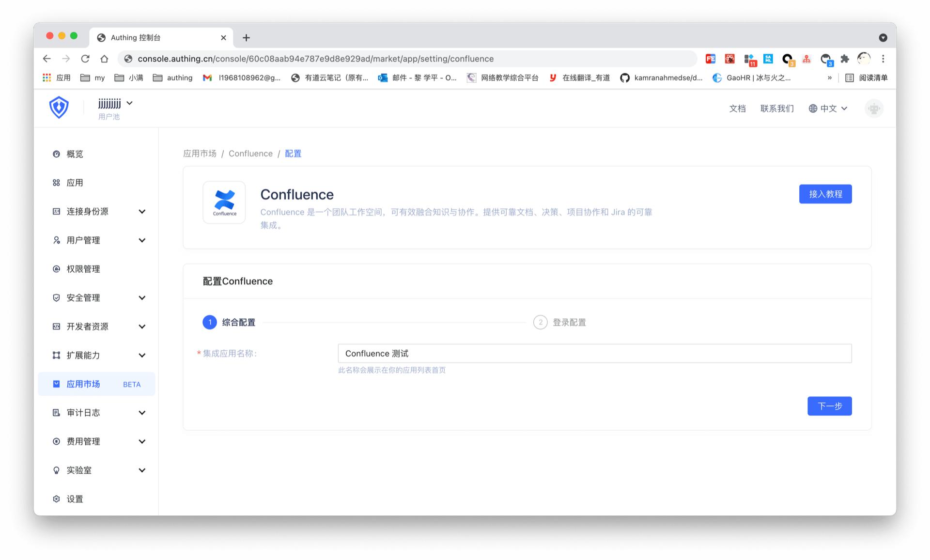Click the 费用管理 coin icon

(56, 442)
